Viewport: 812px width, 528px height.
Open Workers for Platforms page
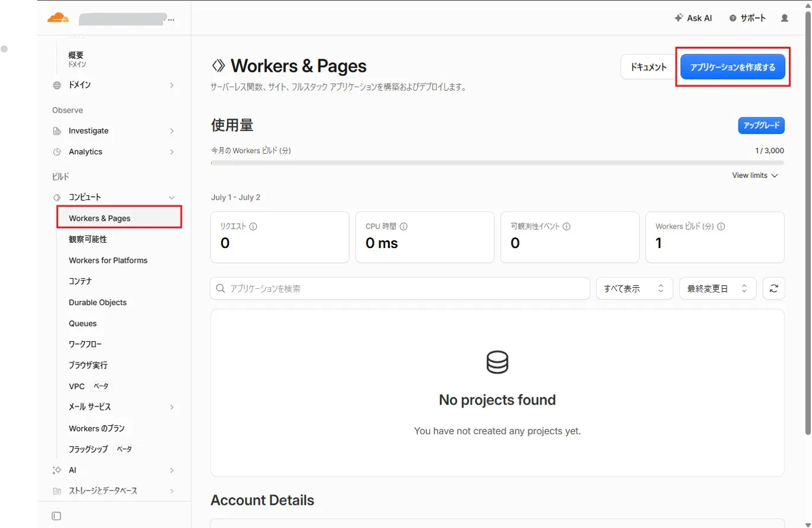click(108, 260)
